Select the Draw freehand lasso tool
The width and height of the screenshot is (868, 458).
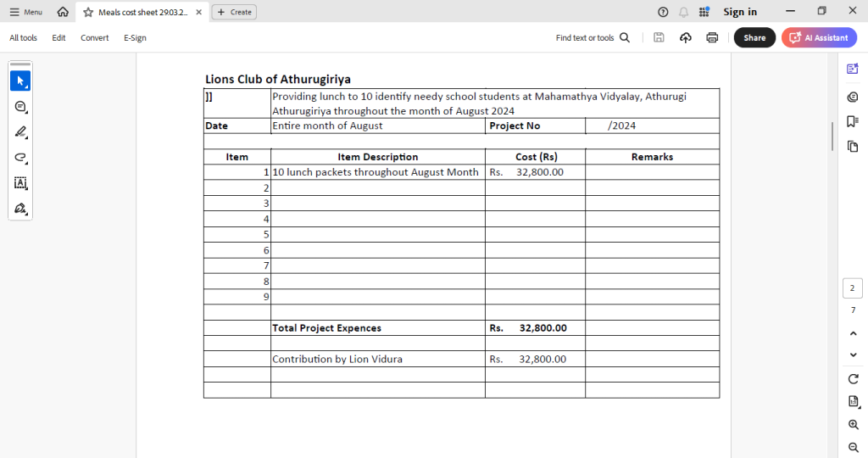(20, 157)
